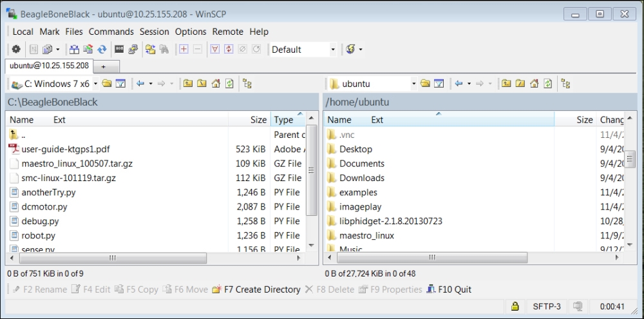Go to remote root directory icon
This screenshot has height=319, width=644.
coord(520,84)
